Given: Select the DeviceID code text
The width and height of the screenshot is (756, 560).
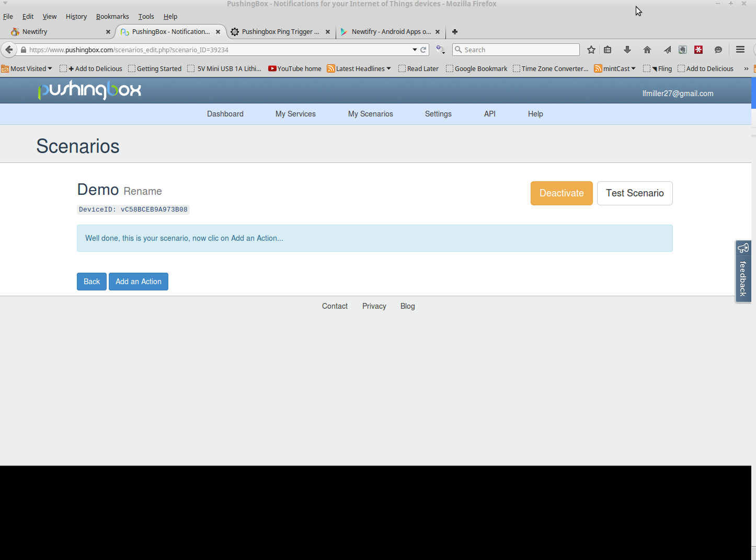Looking at the screenshot, I should (133, 209).
